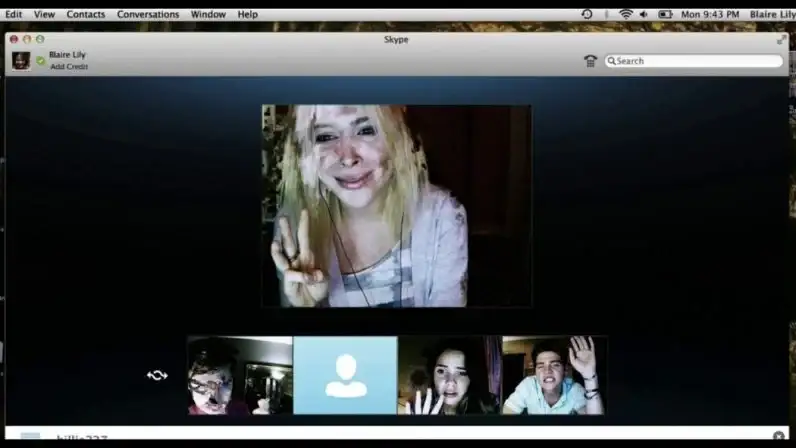Click the chat icon in the bottom bar

pos(30,436)
